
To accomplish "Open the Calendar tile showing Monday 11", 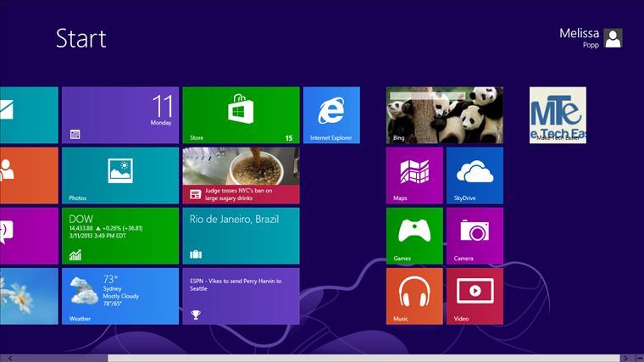I will pos(119,114).
